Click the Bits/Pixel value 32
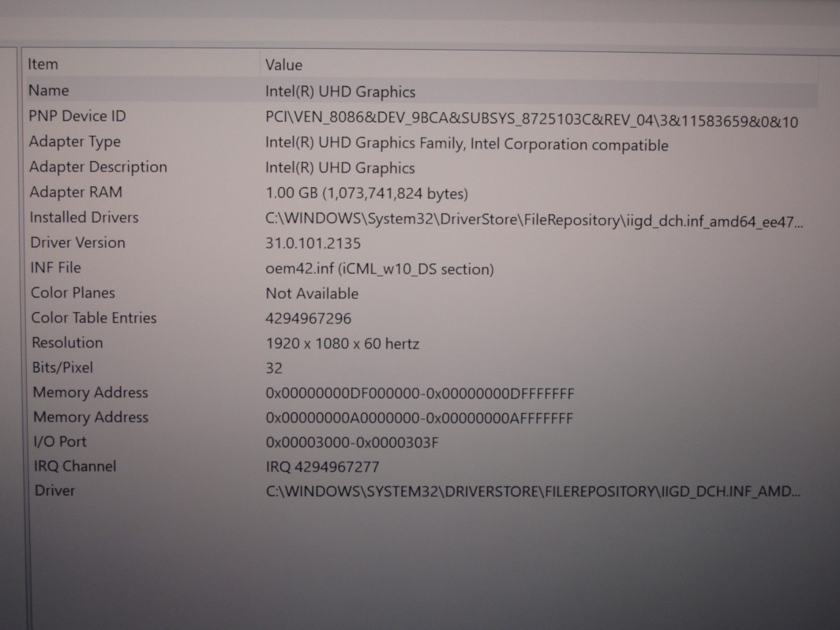 (x=274, y=368)
